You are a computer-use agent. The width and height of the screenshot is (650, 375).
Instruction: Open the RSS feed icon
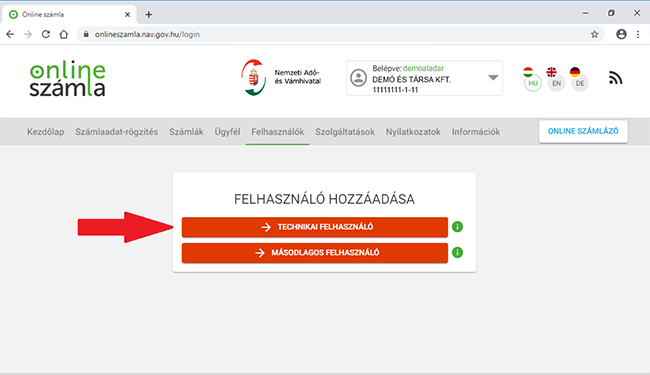[x=616, y=77]
